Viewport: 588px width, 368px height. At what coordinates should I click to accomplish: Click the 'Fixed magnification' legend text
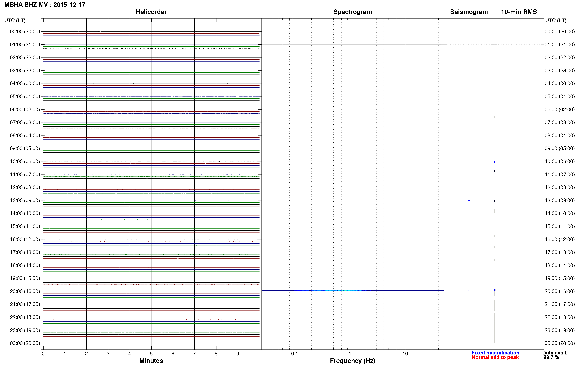(495, 353)
